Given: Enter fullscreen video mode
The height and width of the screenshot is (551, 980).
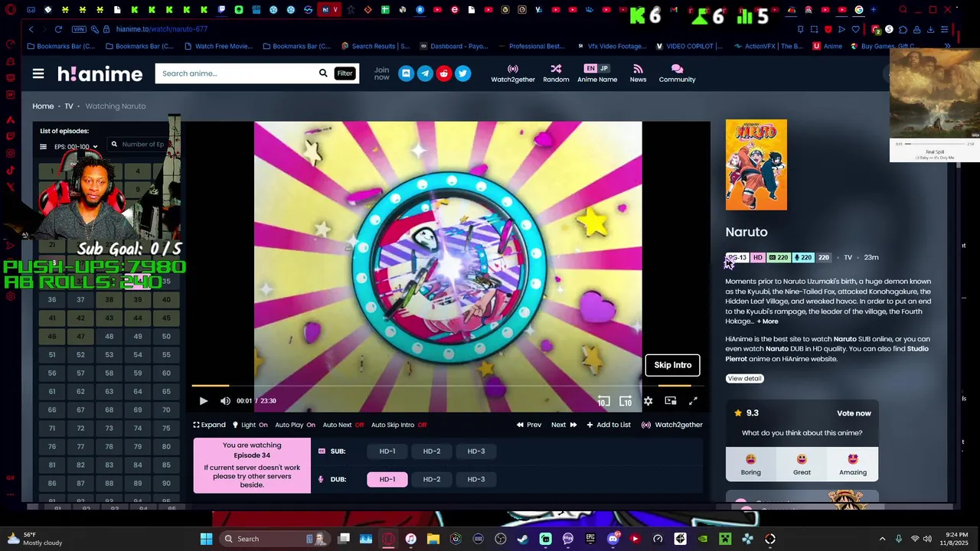Looking at the screenshot, I should pyautogui.click(x=693, y=401).
